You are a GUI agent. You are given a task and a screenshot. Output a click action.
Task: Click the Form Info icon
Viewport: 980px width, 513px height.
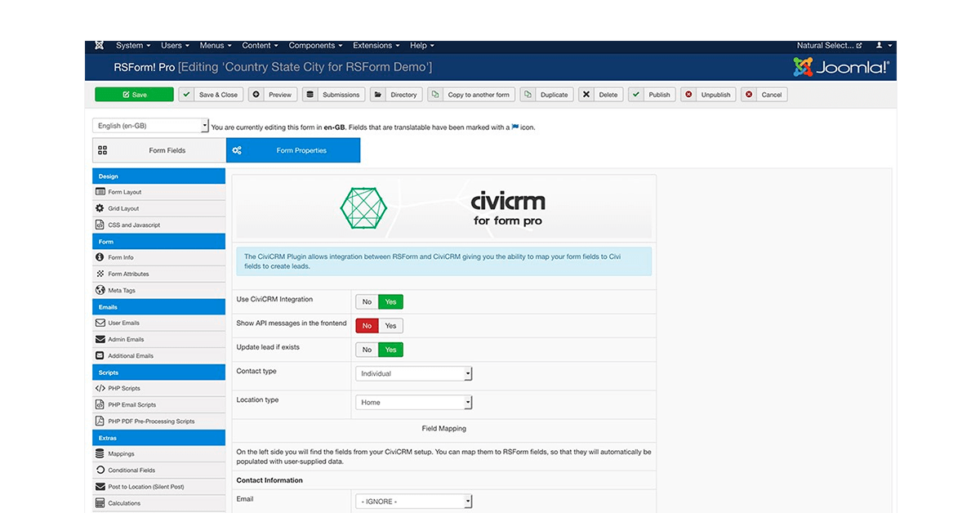coord(100,257)
